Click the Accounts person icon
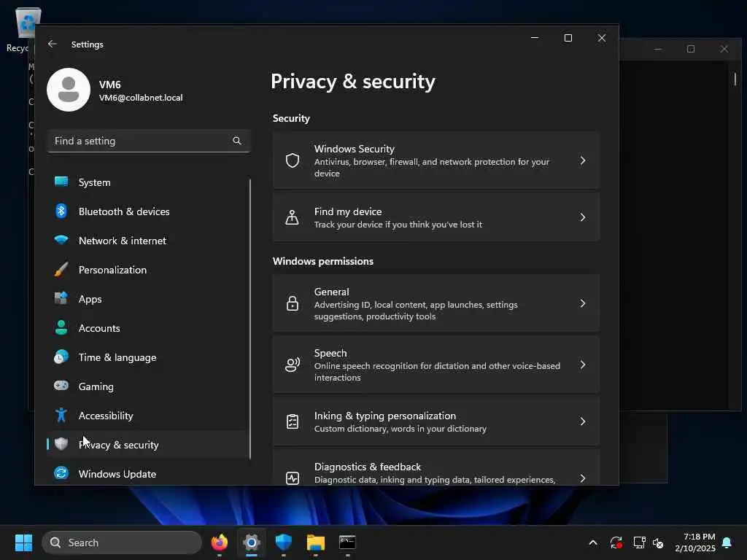 click(x=61, y=327)
